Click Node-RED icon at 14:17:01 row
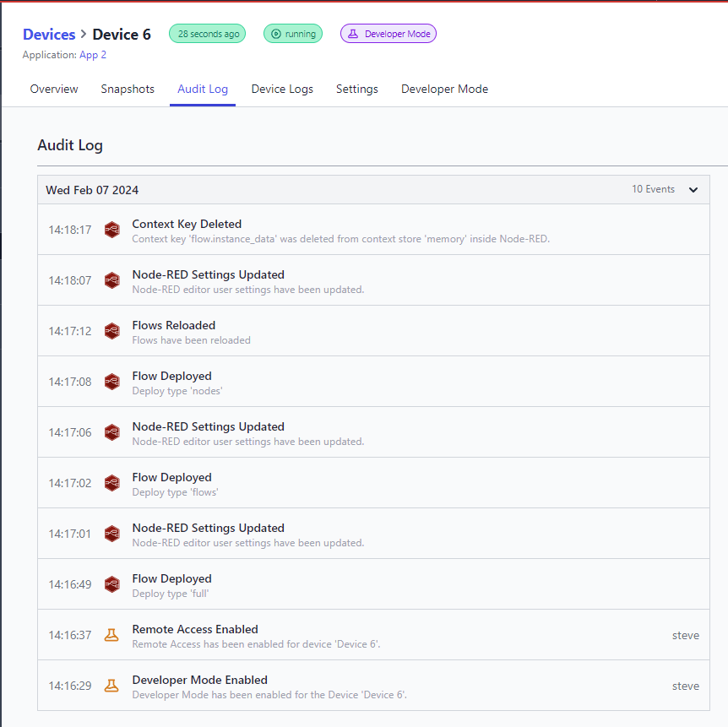 click(x=111, y=533)
